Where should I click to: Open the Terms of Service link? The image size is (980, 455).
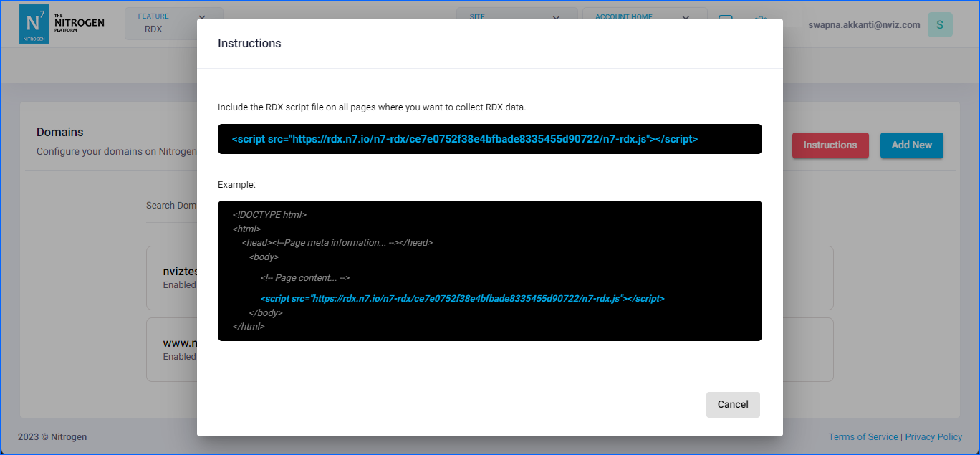pyautogui.click(x=863, y=436)
